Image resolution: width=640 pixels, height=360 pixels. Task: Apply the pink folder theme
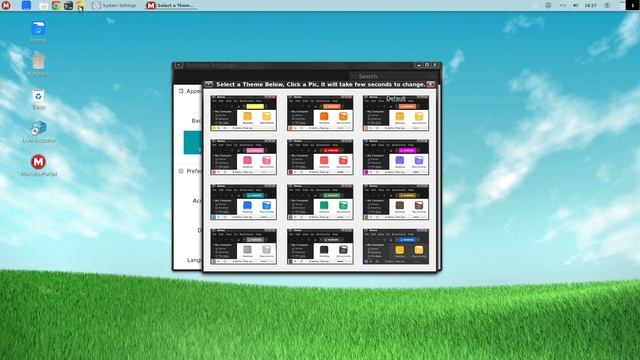click(243, 157)
